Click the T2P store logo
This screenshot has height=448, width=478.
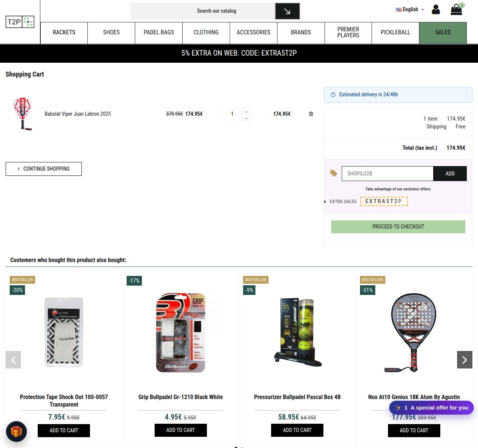coord(20,22)
